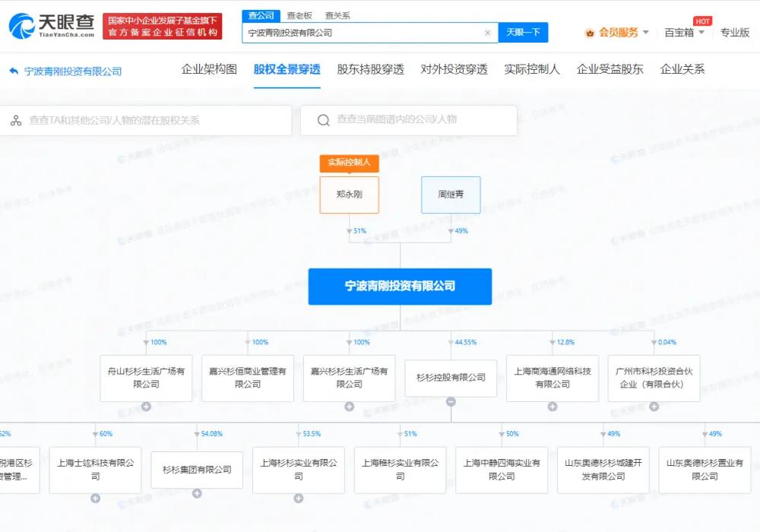Open the 山东奥德杉杉城建开发有限公司 node

click(x=603, y=470)
